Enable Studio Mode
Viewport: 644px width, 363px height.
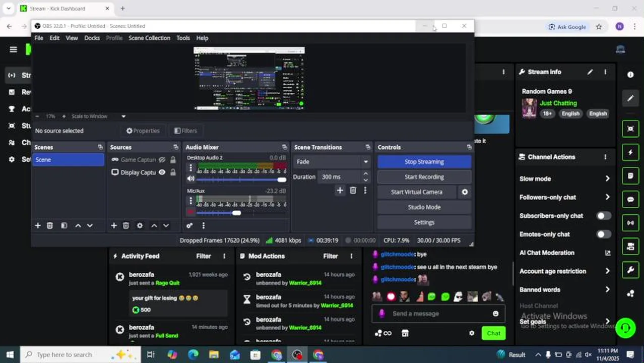pos(424,207)
